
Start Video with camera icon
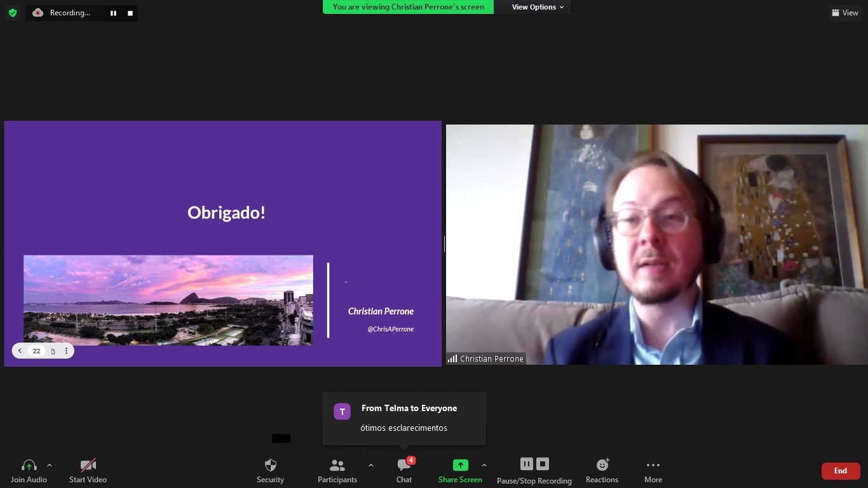88,471
